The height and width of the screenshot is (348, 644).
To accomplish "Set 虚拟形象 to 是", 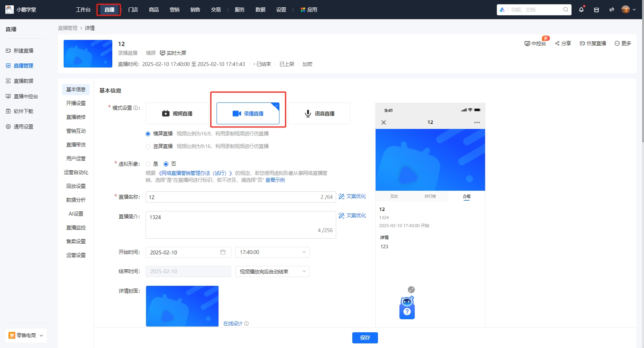I will [x=148, y=164].
